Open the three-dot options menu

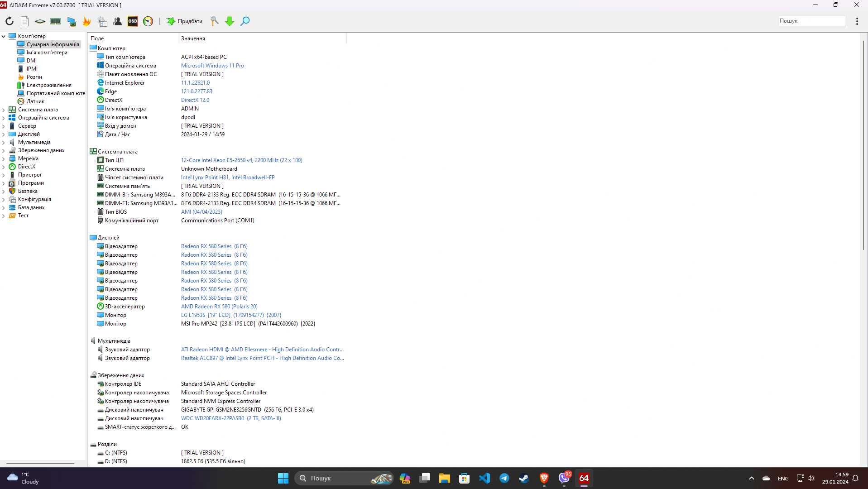[x=857, y=21]
